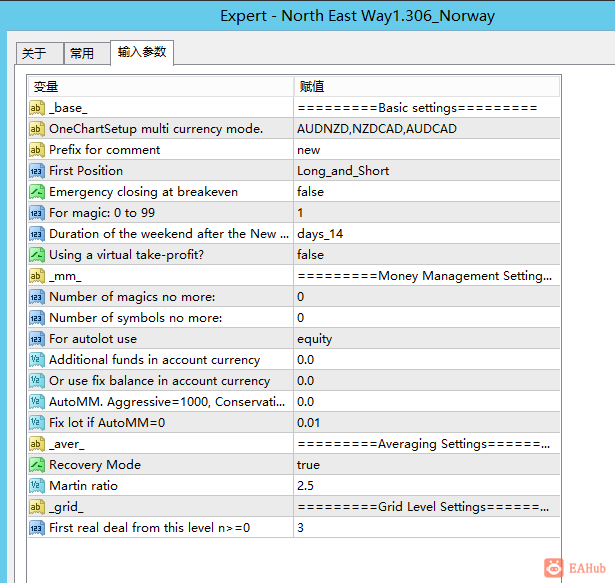615x583 pixels.
Task: Toggle Emergency closing at breakeven false value
Action: click(x=427, y=192)
